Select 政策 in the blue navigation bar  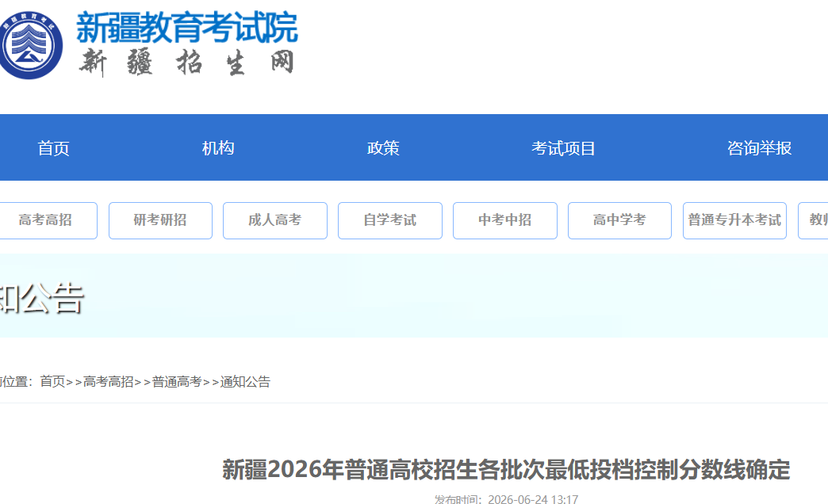coord(383,148)
